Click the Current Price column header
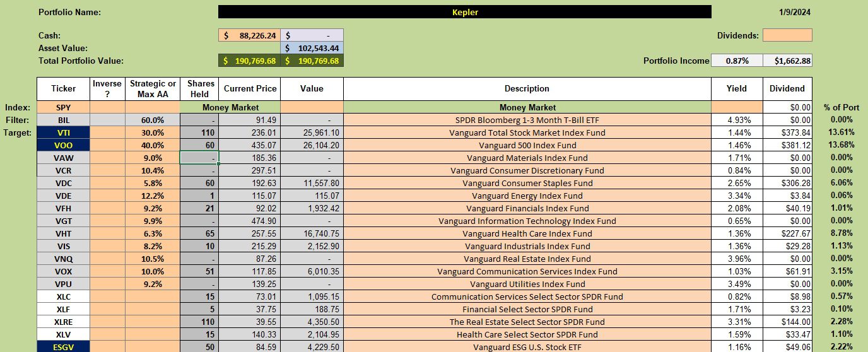This screenshot has width=868, height=352. (x=249, y=89)
